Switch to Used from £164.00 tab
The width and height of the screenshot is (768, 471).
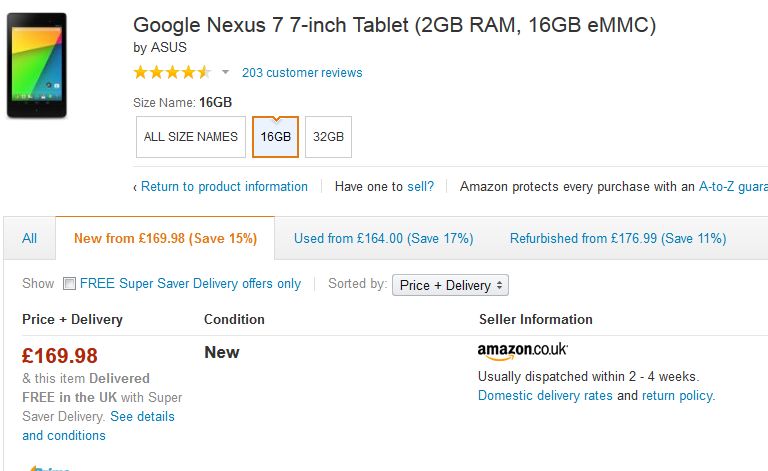click(384, 238)
